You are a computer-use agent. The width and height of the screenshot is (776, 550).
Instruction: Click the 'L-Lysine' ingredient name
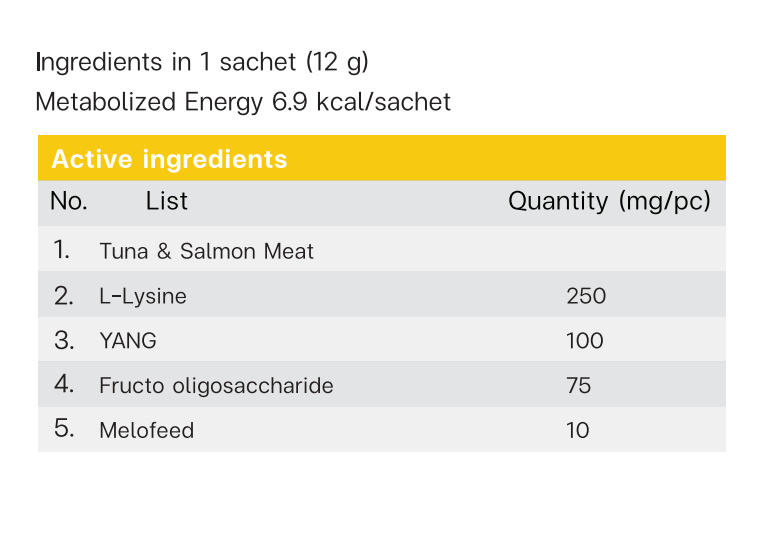coord(143,296)
